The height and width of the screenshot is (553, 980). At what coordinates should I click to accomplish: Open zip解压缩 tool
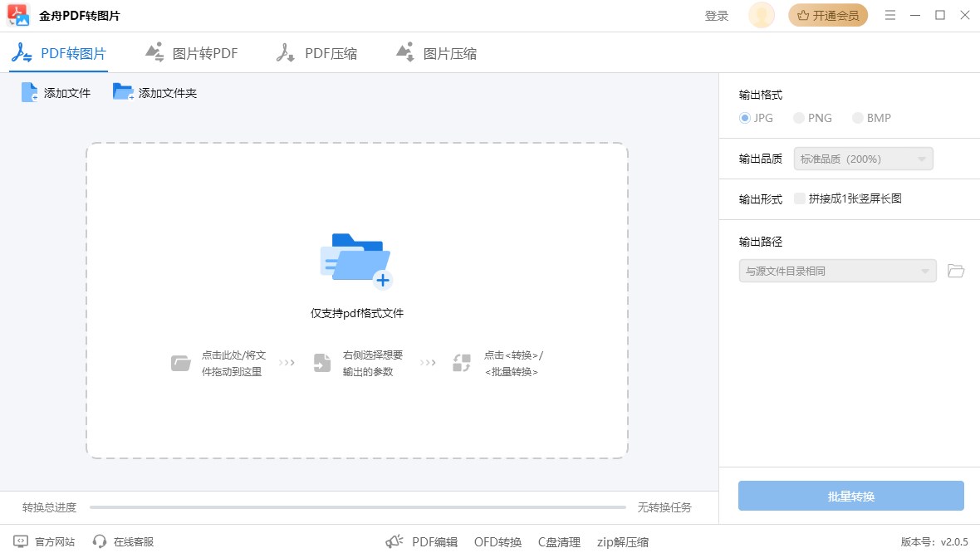point(622,541)
